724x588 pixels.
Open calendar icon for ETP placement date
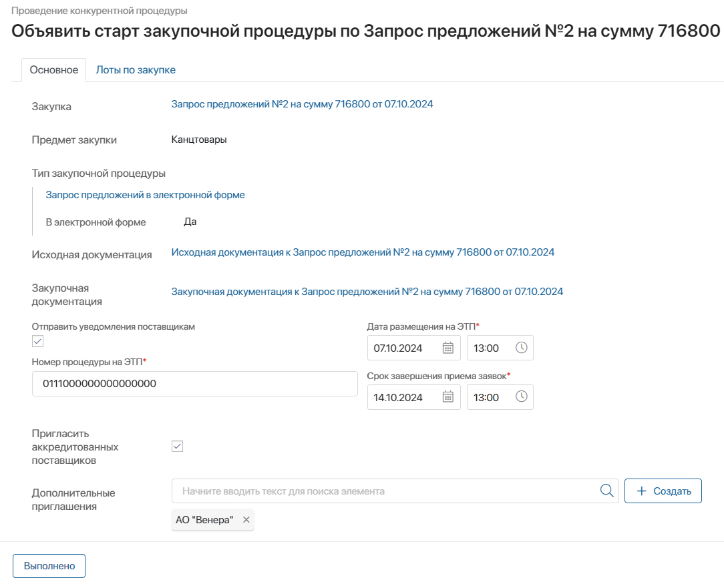pos(448,348)
